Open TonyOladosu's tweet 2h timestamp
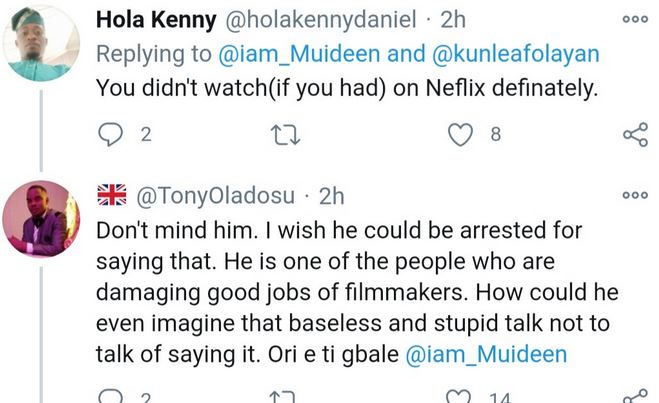This screenshot has height=403, width=659. [x=331, y=198]
